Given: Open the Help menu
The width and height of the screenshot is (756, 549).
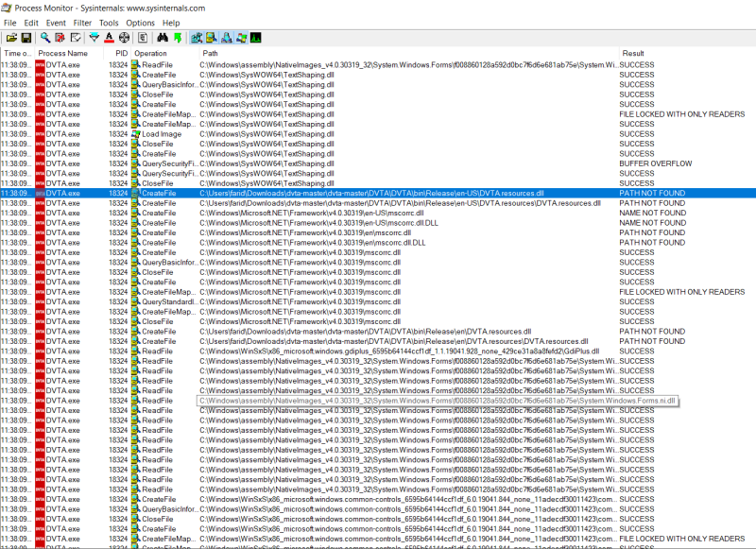Looking at the screenshot, I should pos(171,23).
